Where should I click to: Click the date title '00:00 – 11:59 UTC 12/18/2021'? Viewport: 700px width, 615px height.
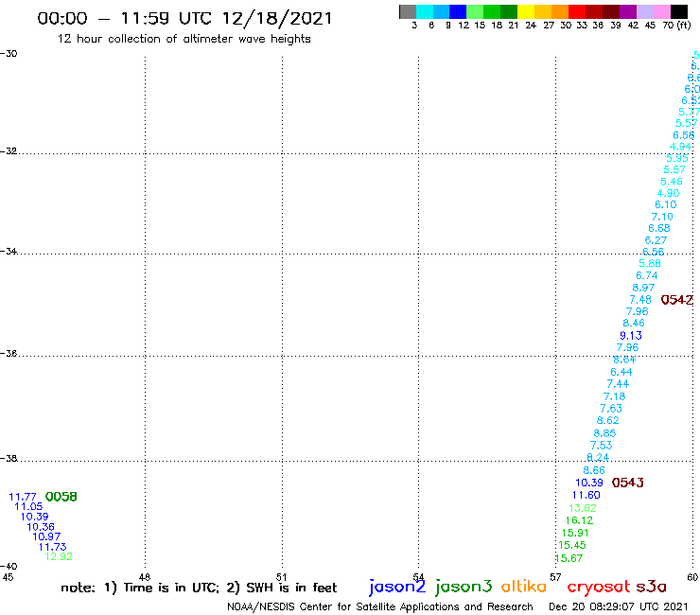pyautogui.click(x=184, y=18)
